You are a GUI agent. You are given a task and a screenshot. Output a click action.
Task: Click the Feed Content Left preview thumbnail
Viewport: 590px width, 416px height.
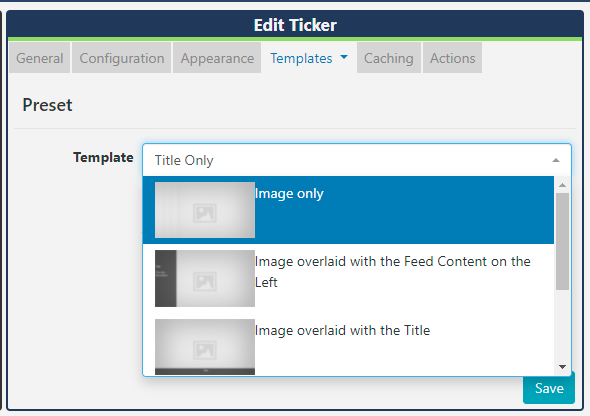(x=205, y=278)
